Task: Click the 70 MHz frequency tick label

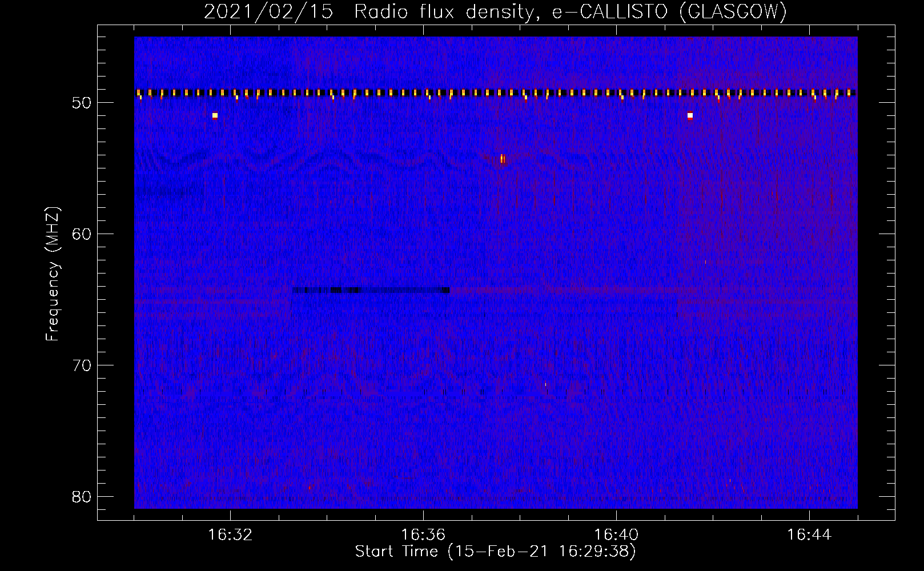Action: 82,365
